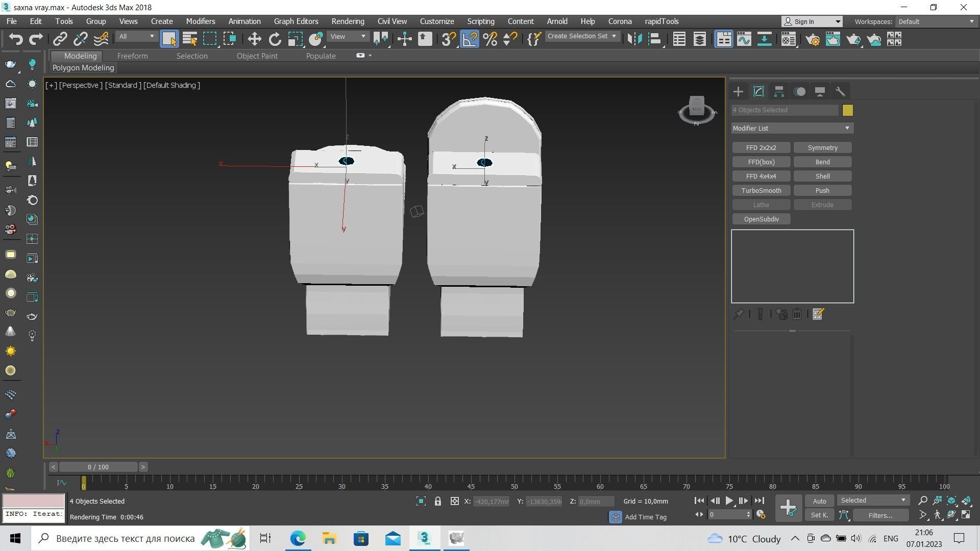Click the Windows search box
Viewport: 980px width, 551px height.
click(141, 538)
